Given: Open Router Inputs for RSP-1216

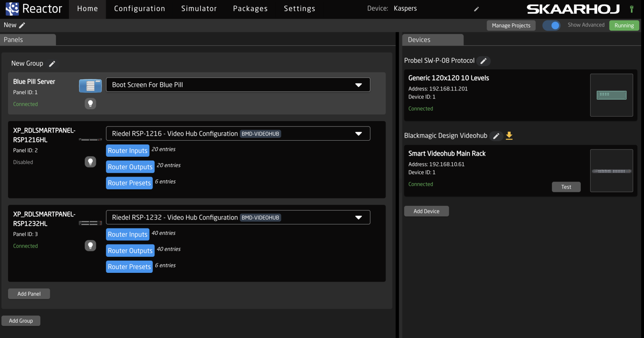Looking at the screenshot, I should pos(128,151).
